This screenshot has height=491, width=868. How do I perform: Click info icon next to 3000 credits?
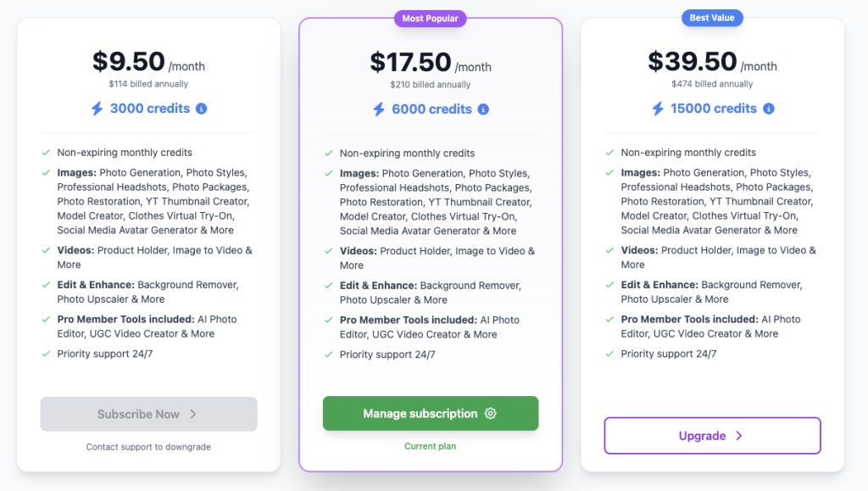[x=202, y=109]
